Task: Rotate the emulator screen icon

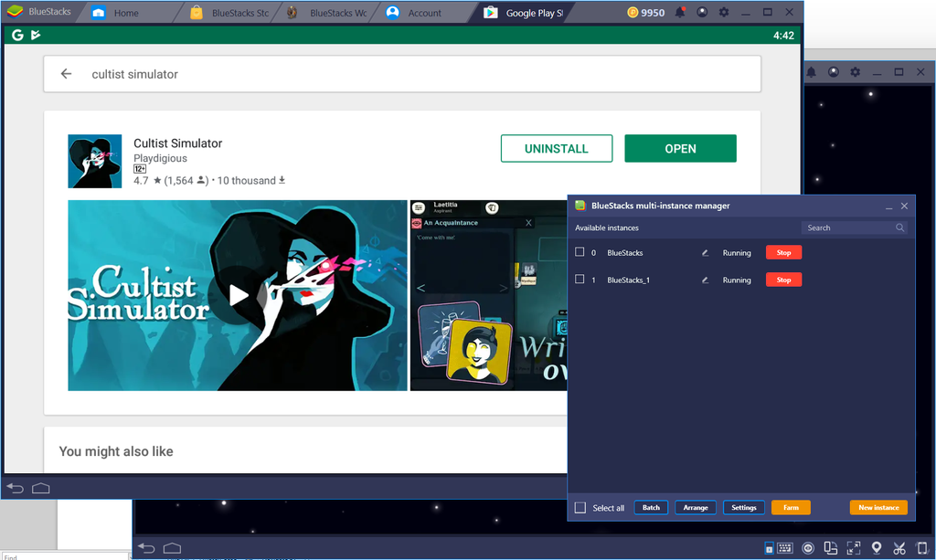Action: tap(830, 548)
